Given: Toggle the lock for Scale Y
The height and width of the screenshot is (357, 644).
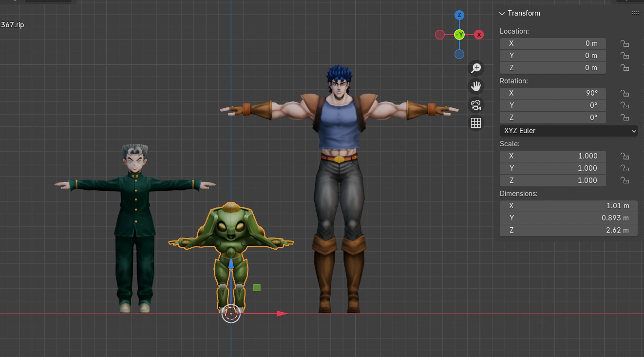Looking at the screenshot, I should (x=625, y=168).
